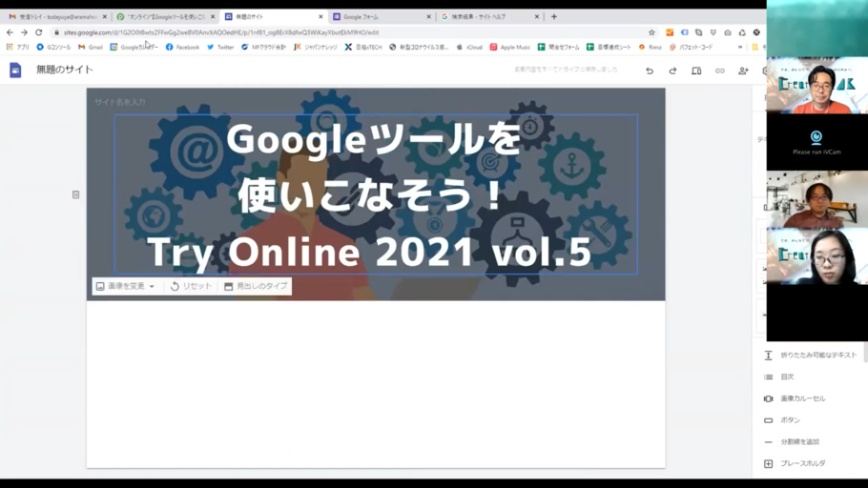Insert a collapsible text block
Viewport: 868px width, 488px height.
click(x=811, y=356)
